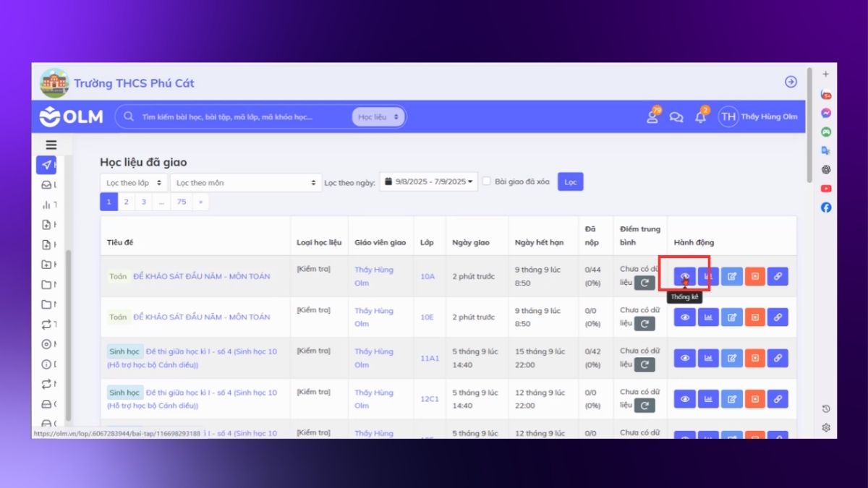868x488 pixels.
Task: Open the 'Lọc theo môn' dropdown
Action: pyautogui.click(x=246, y=182)
